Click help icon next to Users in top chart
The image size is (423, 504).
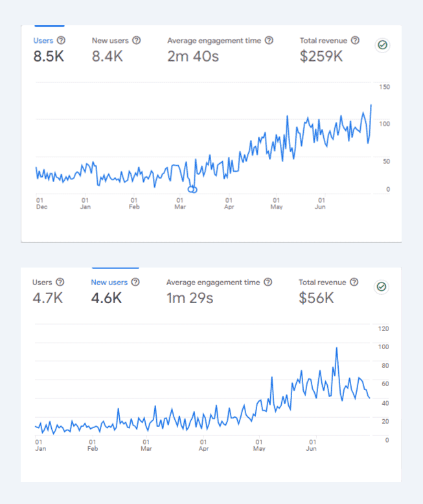coord(62,40)
